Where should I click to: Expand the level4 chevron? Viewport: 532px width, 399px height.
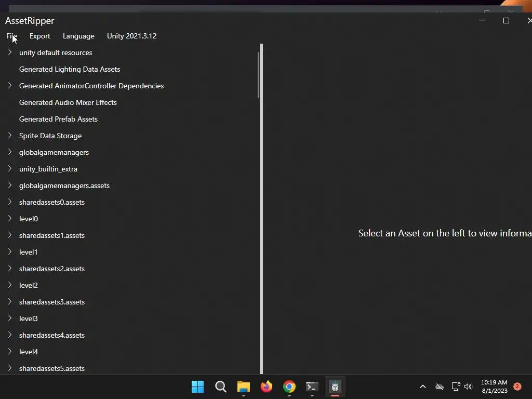coord(10,352)
